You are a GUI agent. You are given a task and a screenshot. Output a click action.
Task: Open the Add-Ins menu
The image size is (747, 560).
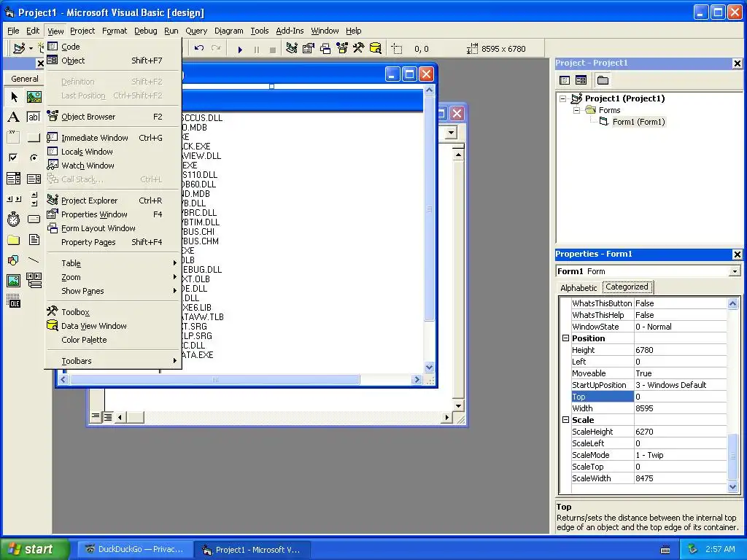tap(290, 31)
